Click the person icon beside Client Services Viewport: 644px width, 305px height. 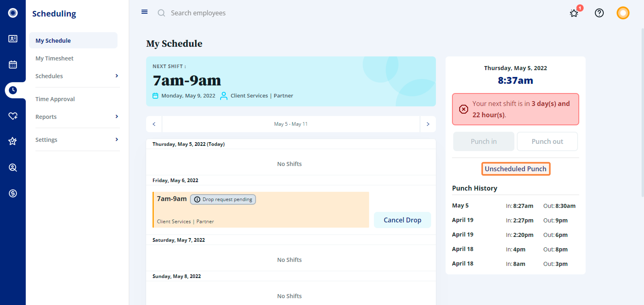pos(224,96)
